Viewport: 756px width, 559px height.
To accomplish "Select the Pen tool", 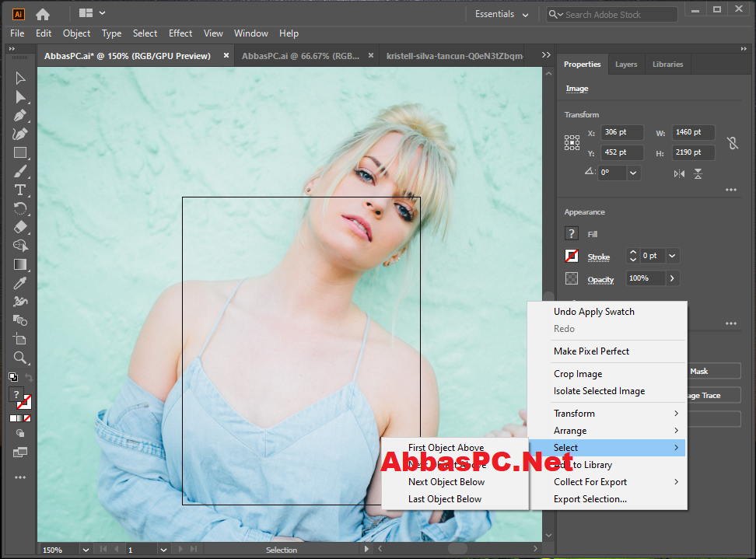I will [x=19, y=116].
